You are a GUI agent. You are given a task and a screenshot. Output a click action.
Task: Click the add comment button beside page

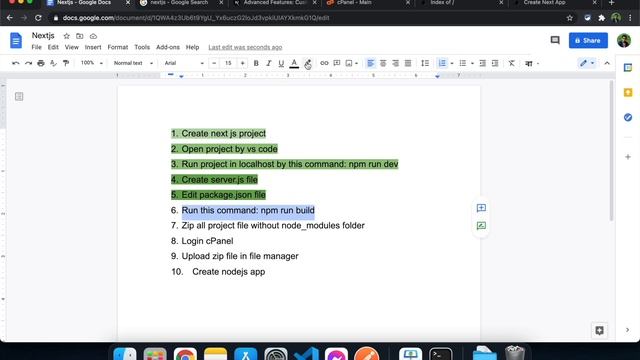pos(481,208)
